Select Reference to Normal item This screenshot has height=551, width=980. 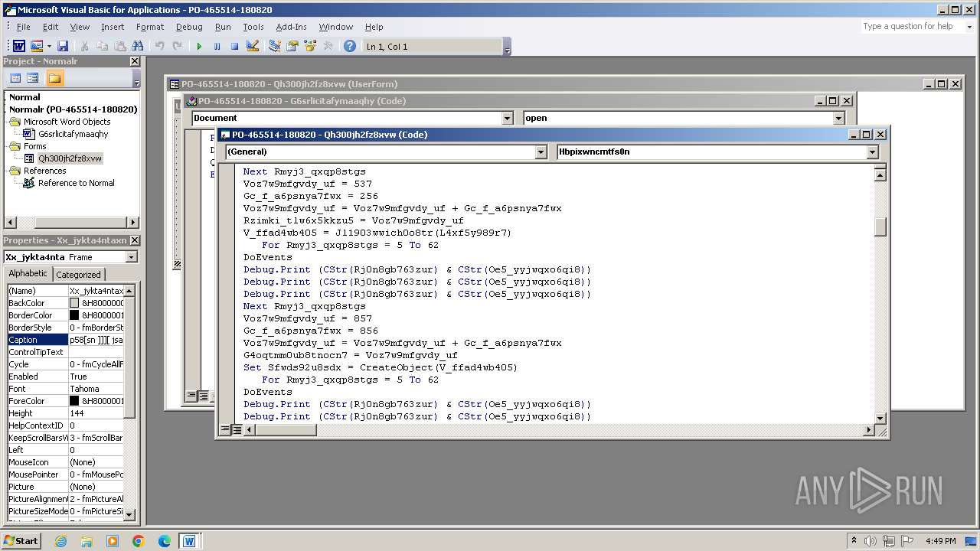(x=77, y=183)
